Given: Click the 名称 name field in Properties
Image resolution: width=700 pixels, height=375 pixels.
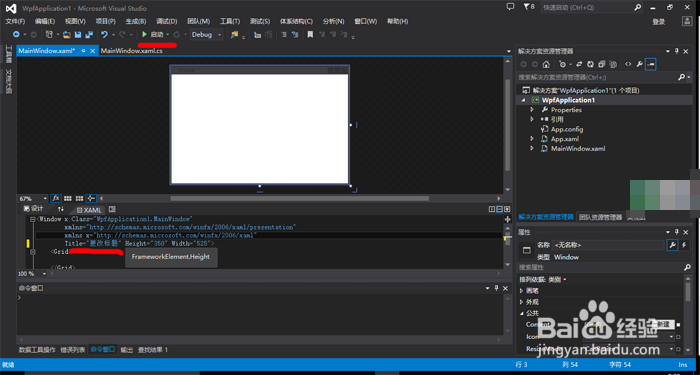Looking at the screenshot, I should pyautogui.click(x=608, y=245).
